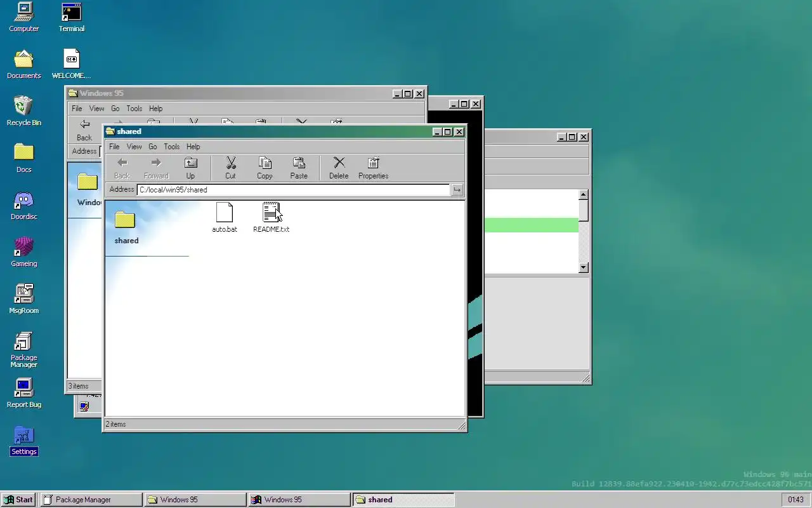Click Forward in the shared window toolbar
This screenshot has height=508, width=812.
coord(156,168)
